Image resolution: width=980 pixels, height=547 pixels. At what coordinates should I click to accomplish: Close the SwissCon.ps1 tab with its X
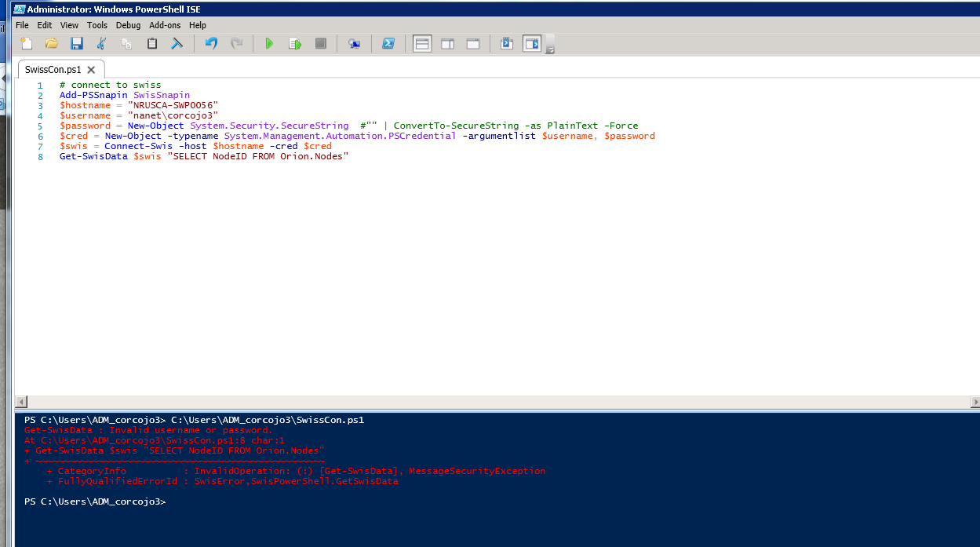click(x=91, y=69)
